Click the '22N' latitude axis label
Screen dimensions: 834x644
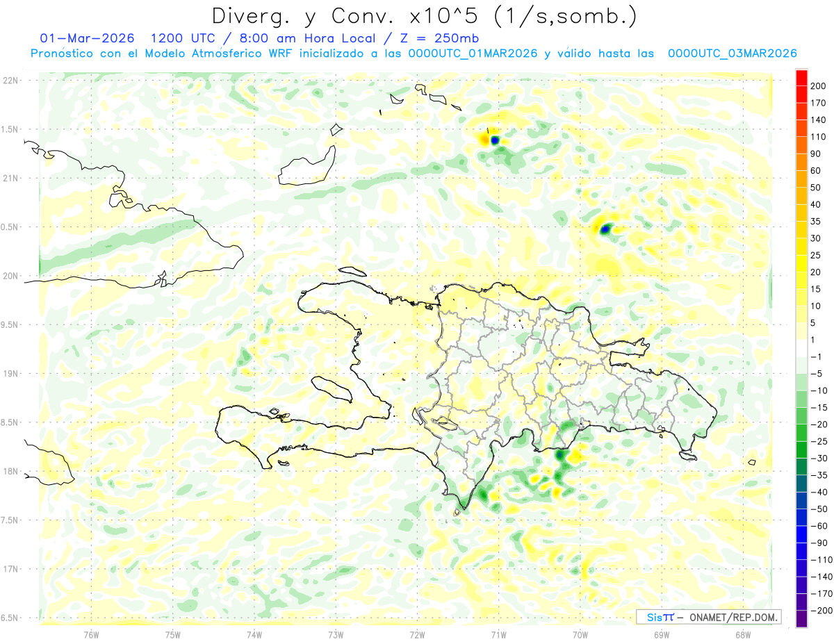(10, 80)
